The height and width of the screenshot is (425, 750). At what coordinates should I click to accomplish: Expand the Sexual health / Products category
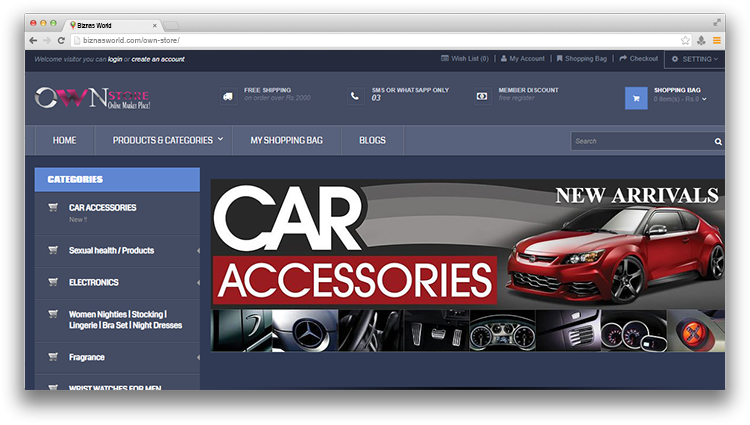click(197, 251)
